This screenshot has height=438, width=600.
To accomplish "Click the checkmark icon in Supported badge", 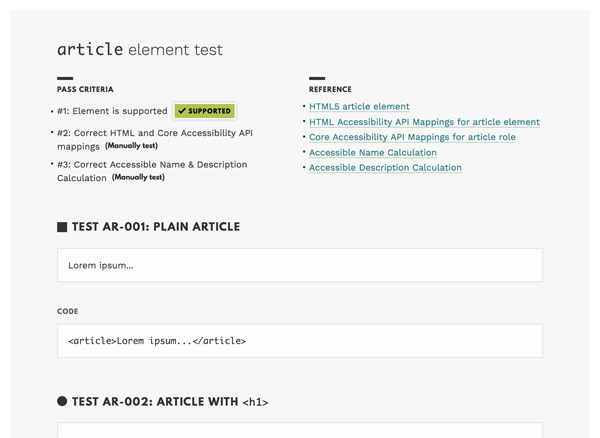I will [182, 111].
